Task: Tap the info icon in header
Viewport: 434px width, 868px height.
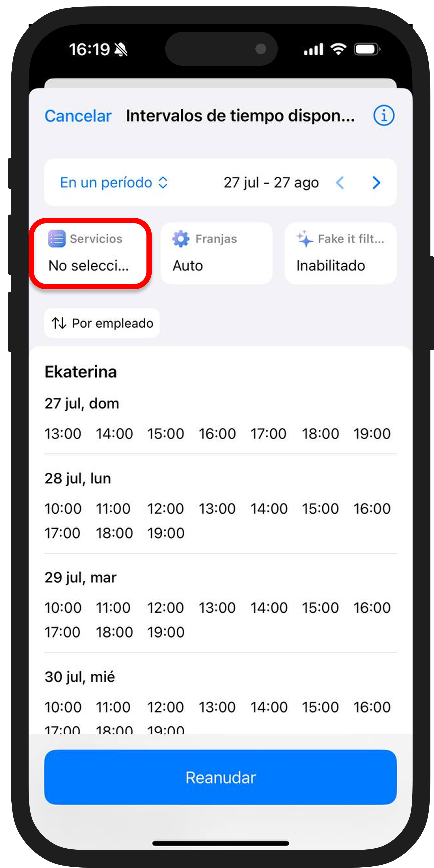Action: [384, 116]
